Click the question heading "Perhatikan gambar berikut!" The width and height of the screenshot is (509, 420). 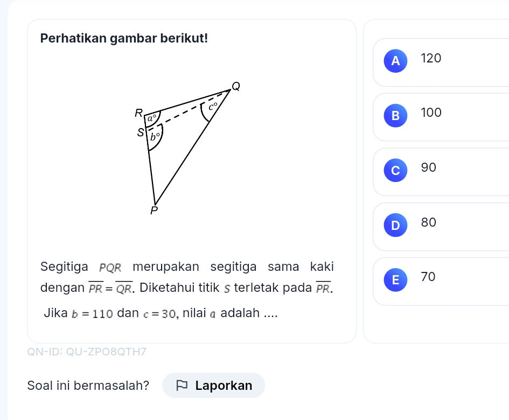click(125, 38)
